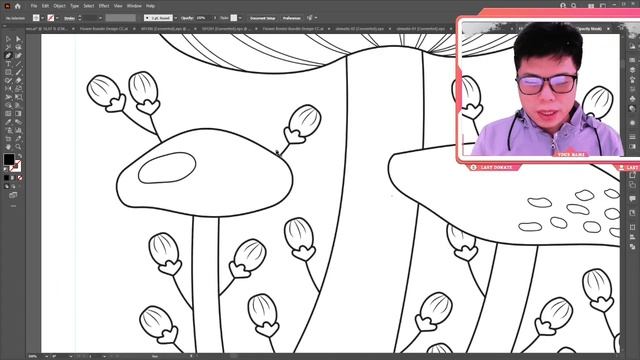Set the paint mode to None
This screenshot has width=640, height=360.
[x=20, y=178]
